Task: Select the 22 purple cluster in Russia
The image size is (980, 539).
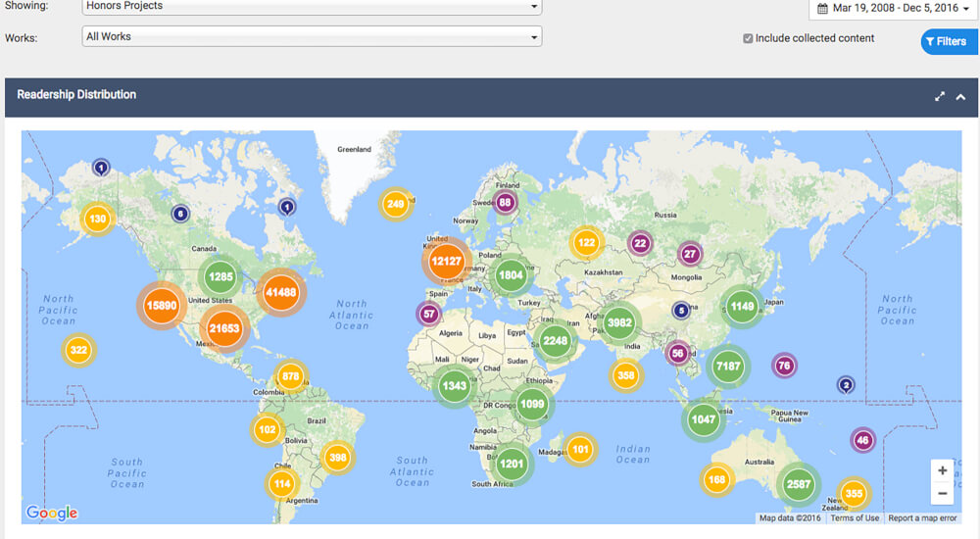Action: (640, 243)
